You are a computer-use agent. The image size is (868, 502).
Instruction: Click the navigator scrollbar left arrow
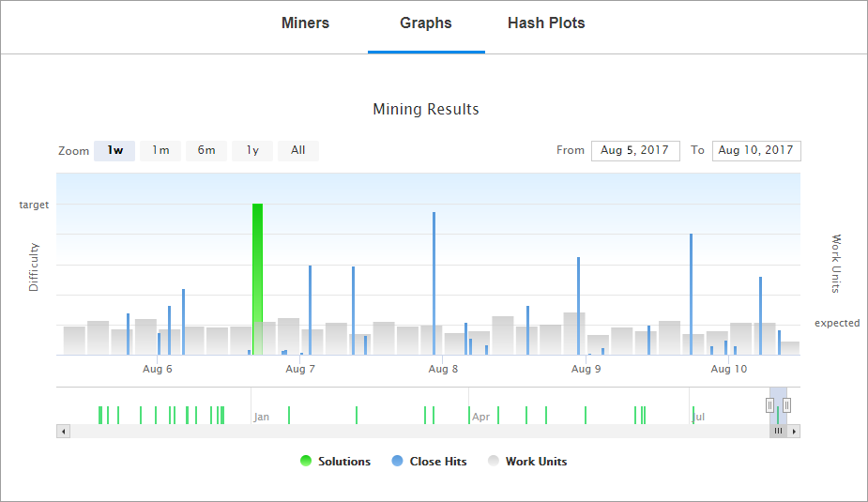pyautogui.click(x=64, y=431)
